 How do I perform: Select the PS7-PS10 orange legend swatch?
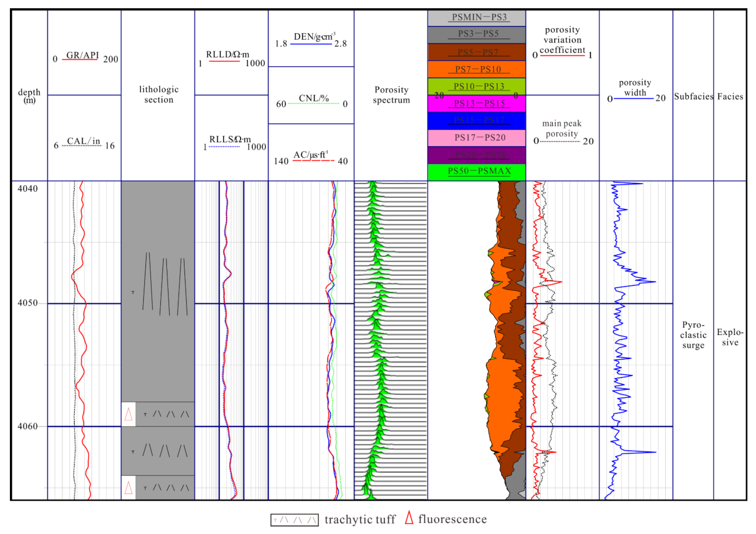(x=476, y=70)
